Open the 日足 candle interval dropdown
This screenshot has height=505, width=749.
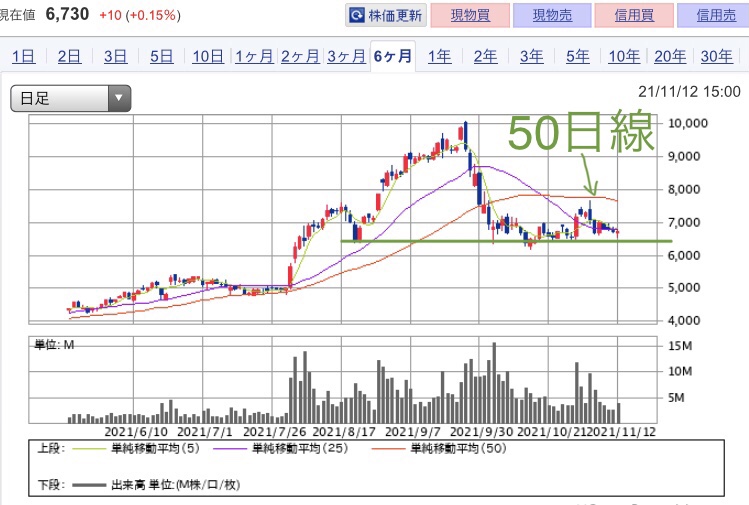(71, 98)
